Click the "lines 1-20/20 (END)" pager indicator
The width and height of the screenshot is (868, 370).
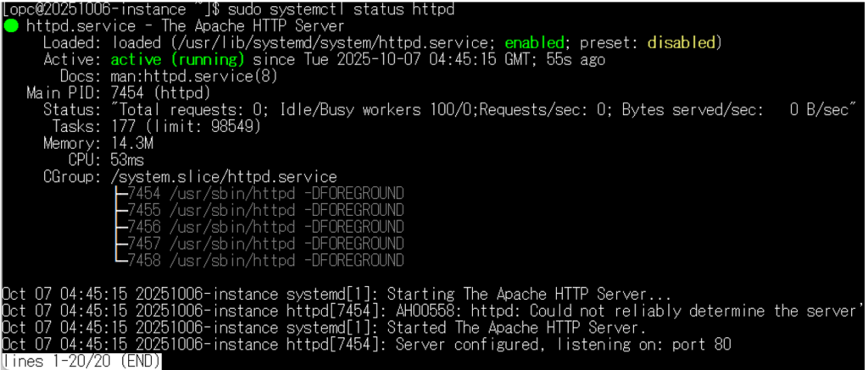click(x=81, y=362)
